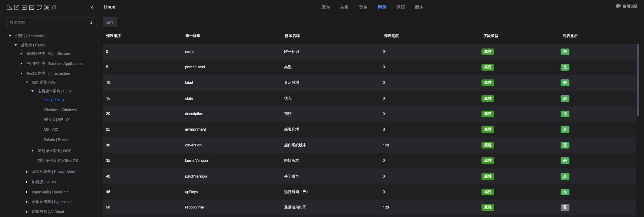
Task: Expand the 华为私有云 | HuaweiStack node
Action: point(27,172)
